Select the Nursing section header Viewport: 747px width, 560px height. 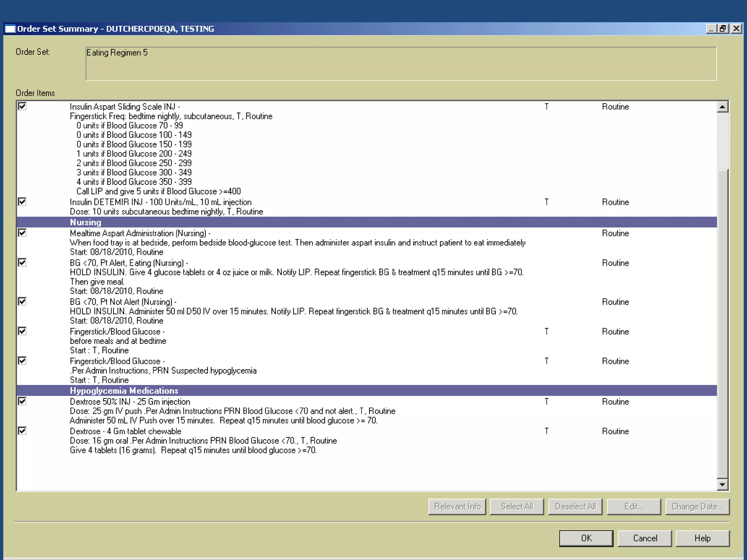tap(85, 222)
